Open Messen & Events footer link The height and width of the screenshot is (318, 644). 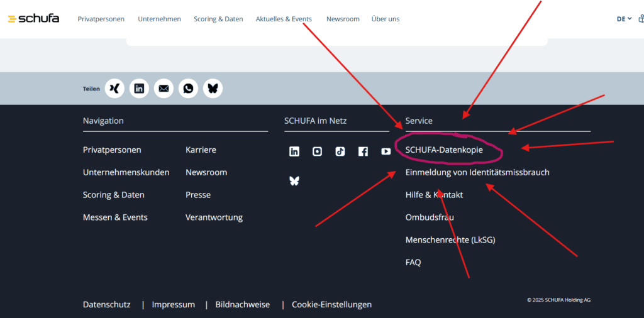[116, 217]
